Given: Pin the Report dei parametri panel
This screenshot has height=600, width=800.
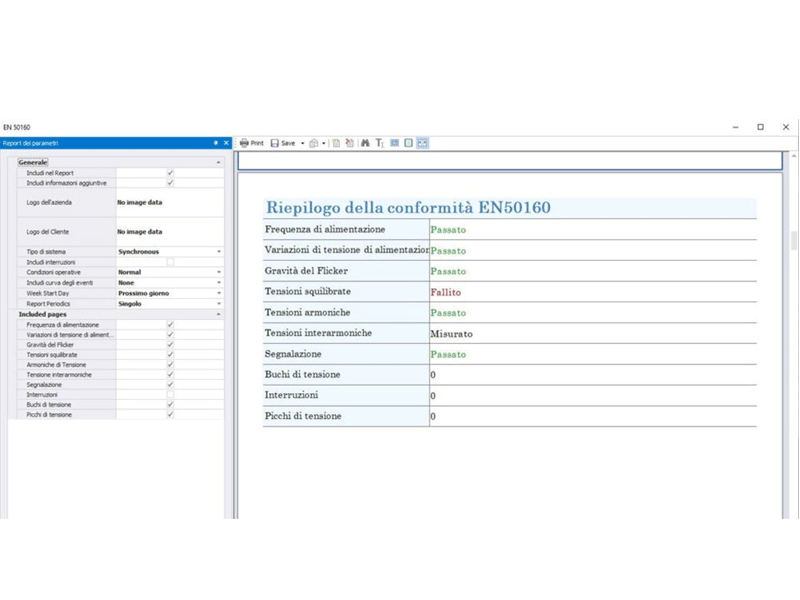Looking at the screenshot, I should coord(215,143).
